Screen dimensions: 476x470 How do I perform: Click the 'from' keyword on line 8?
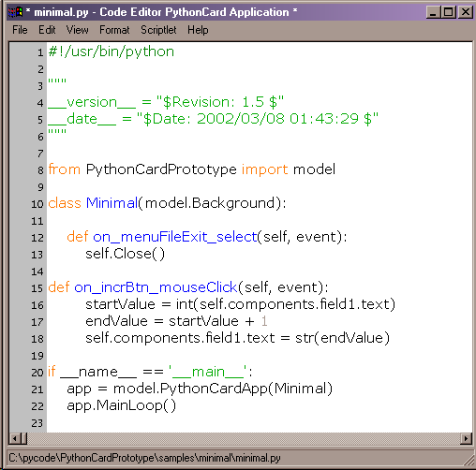pos(65,169)
